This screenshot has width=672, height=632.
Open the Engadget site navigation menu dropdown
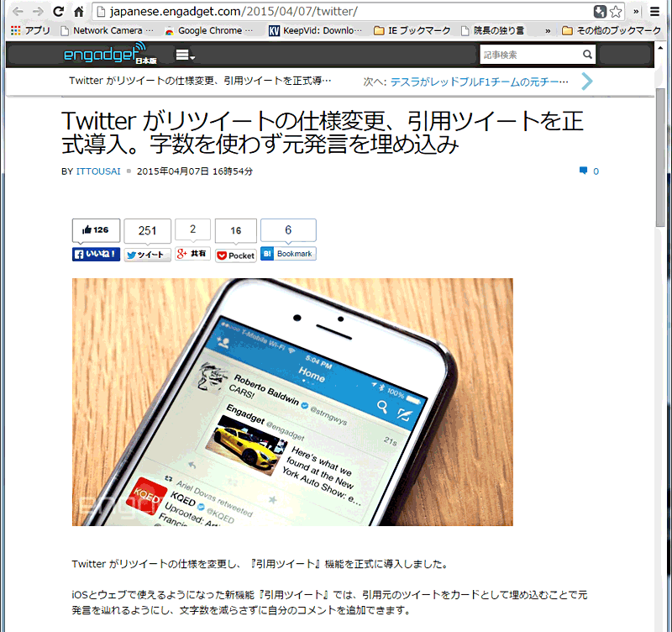pyautogui.click(x=186, y=55)
